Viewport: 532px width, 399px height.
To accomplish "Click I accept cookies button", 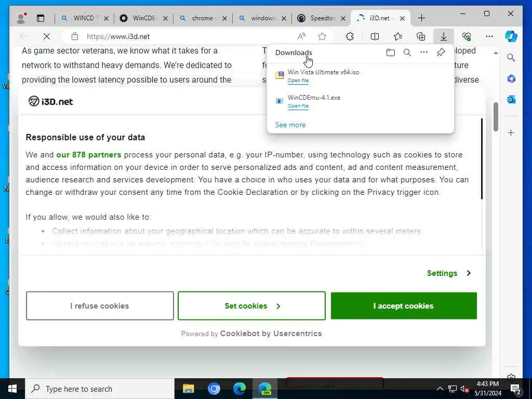I will tap(404, 305).
